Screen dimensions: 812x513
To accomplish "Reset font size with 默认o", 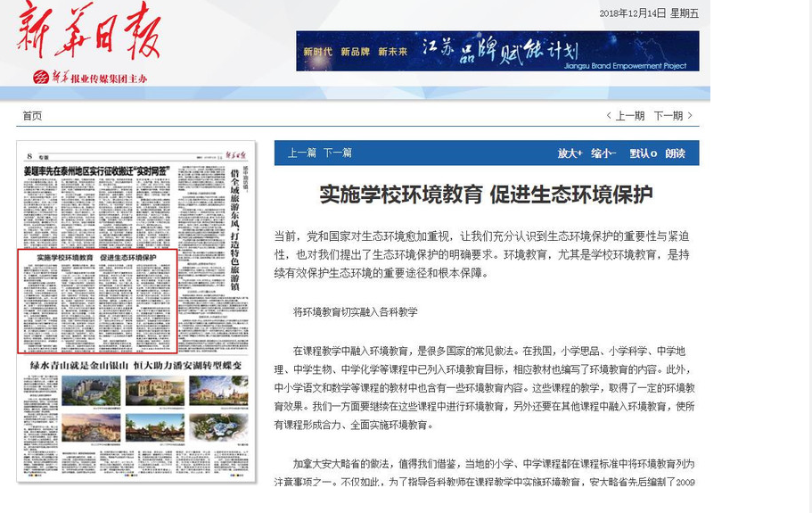I will click(643, 153).
